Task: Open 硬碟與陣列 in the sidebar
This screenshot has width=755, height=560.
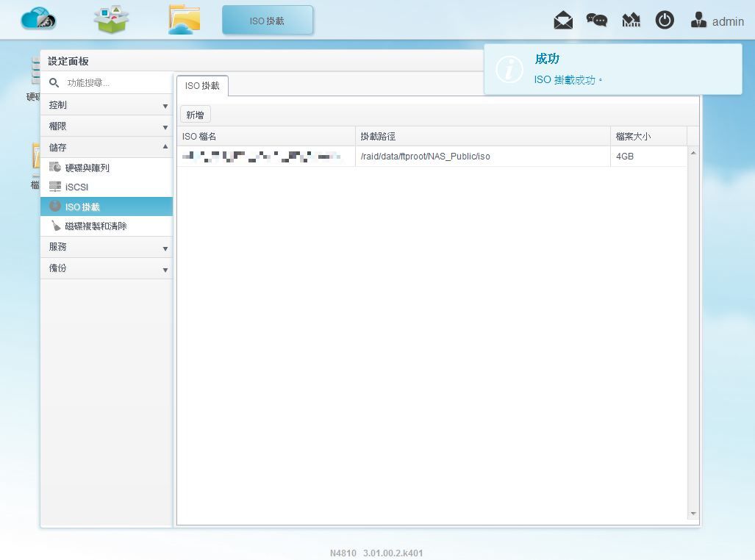Action: [107, 168]
